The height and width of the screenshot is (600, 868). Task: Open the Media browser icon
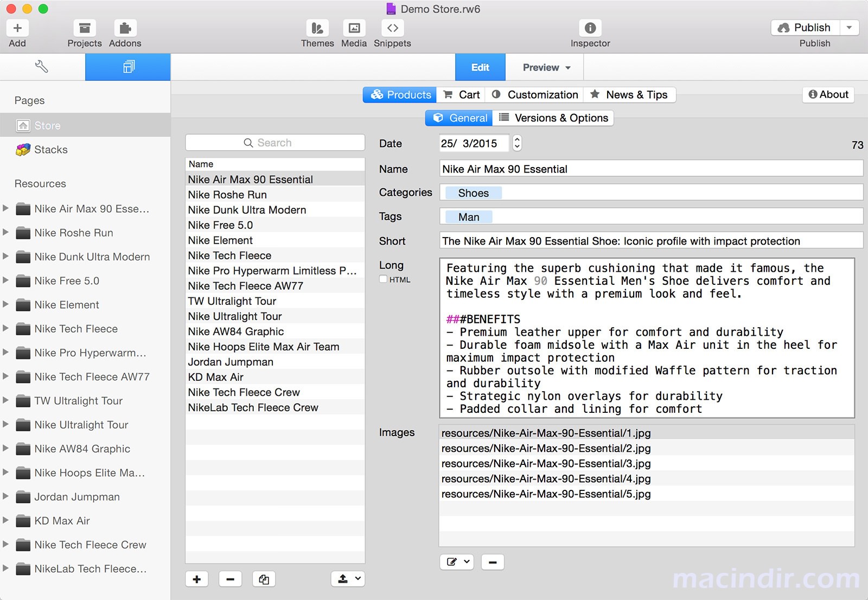[x=354, y=28]
